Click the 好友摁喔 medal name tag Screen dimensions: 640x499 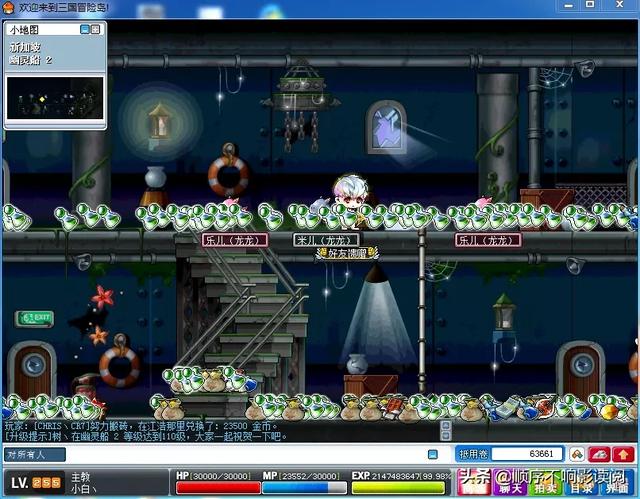(x=347, y=253)
